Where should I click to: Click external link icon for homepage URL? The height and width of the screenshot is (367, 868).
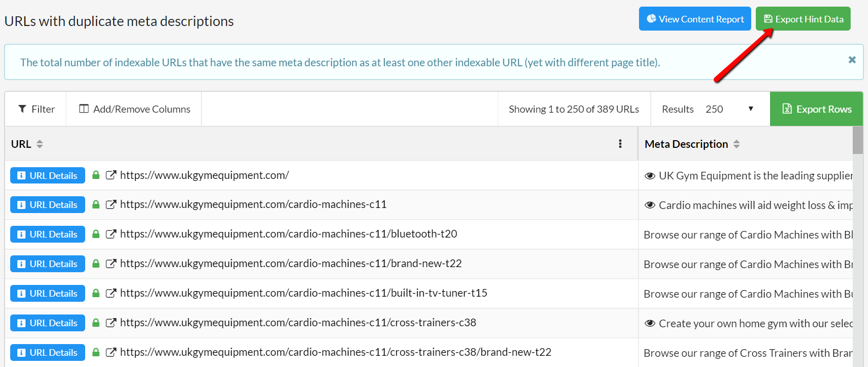pyautogui.click(x=111, y=175)
